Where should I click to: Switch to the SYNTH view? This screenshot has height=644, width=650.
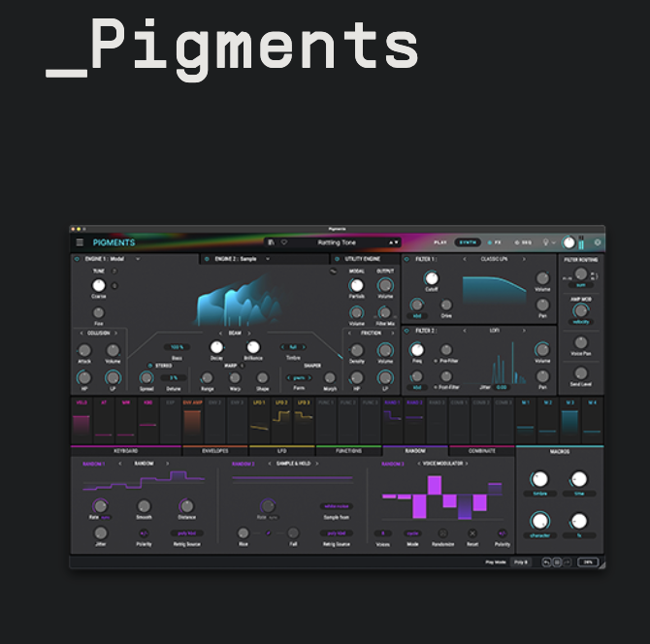point(468,242)
